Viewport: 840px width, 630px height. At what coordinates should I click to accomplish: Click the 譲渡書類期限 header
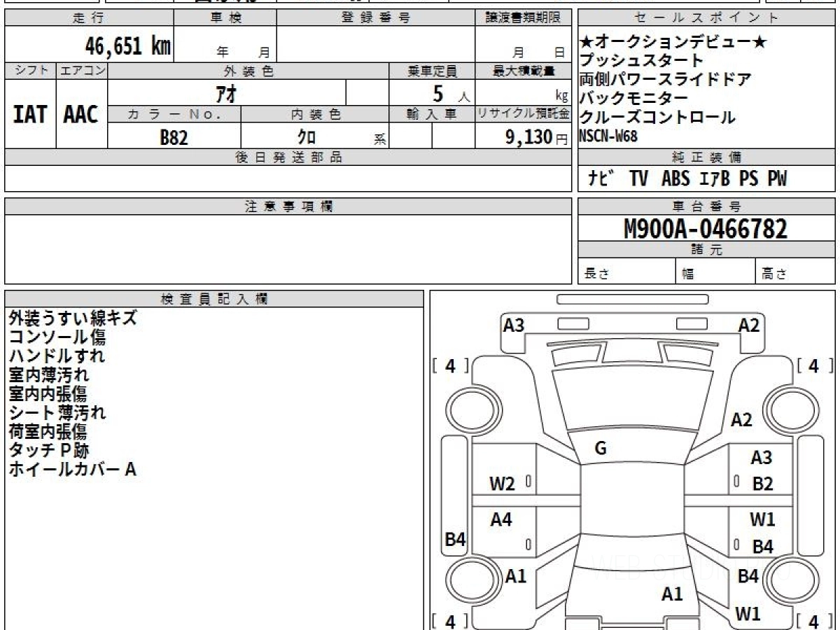(x=523, y=18)
